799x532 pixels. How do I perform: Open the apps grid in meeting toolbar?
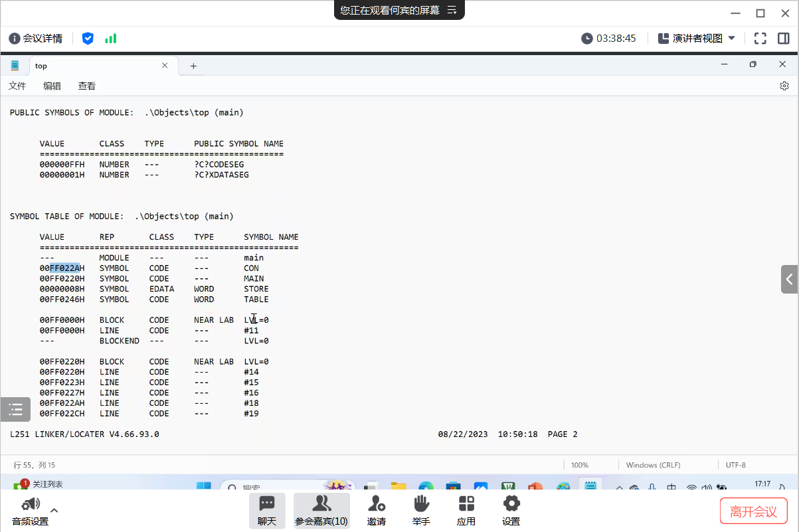coord(466,510)
